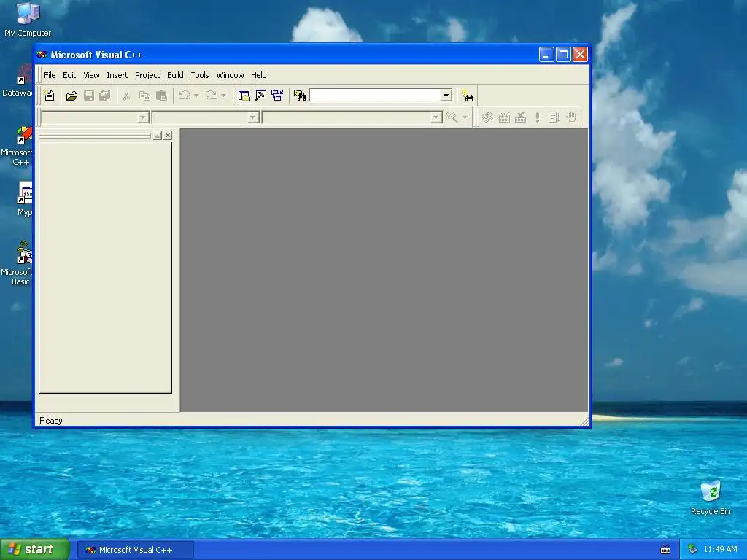Expand the Find combo box arrow
Image resolution: width=747 pixels, height=560 pixels.
446,96
